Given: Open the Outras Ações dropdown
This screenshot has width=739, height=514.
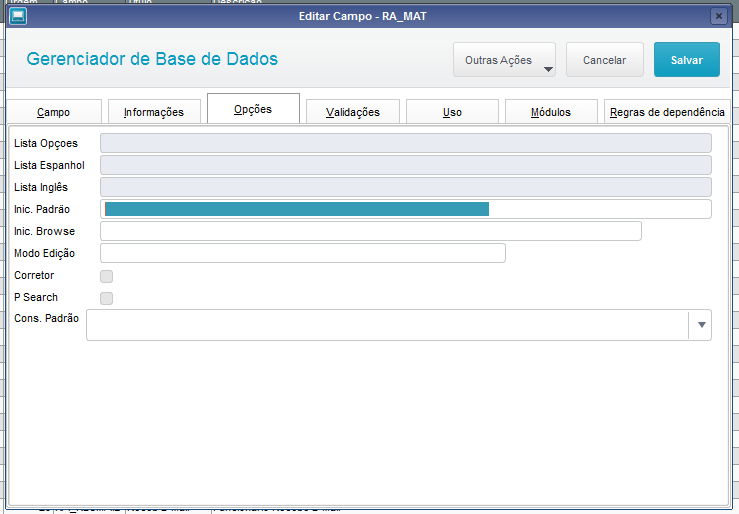Looking at the screenshot, I should (504, 60).
